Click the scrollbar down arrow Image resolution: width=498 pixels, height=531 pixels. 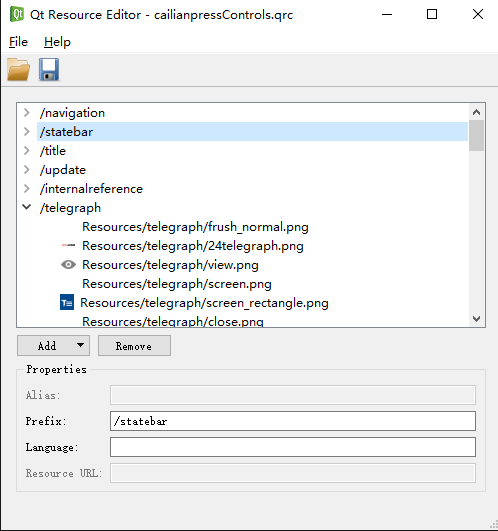click(476, 319)
